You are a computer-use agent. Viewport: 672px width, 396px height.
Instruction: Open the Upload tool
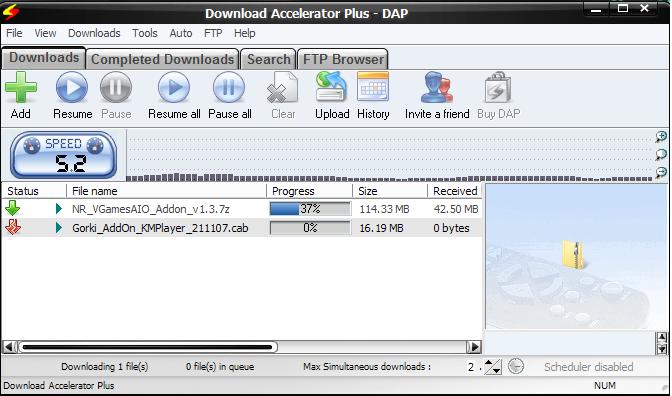tap(332, 87)
